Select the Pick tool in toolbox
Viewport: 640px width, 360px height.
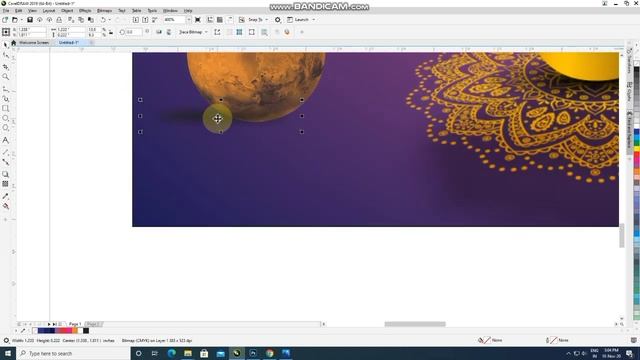pos(5,45)
